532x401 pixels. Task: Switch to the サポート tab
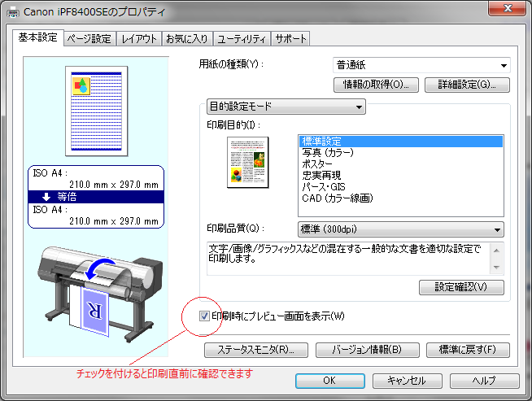290,39
